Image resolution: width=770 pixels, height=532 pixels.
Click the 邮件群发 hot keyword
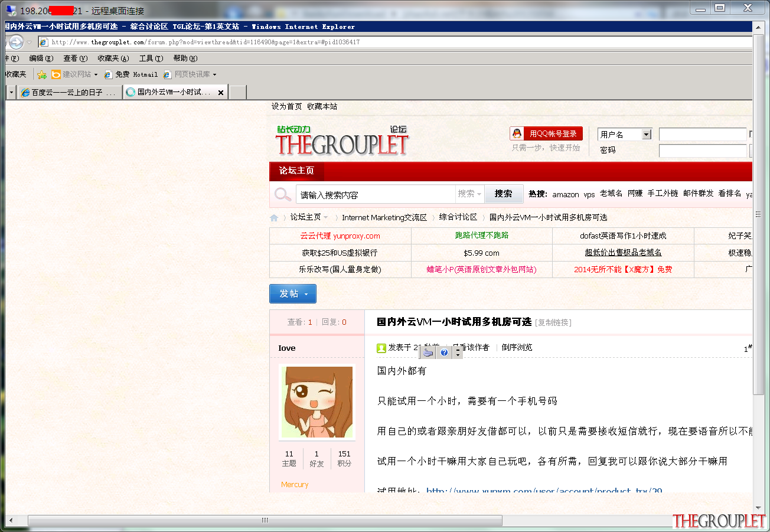[699, 194]
